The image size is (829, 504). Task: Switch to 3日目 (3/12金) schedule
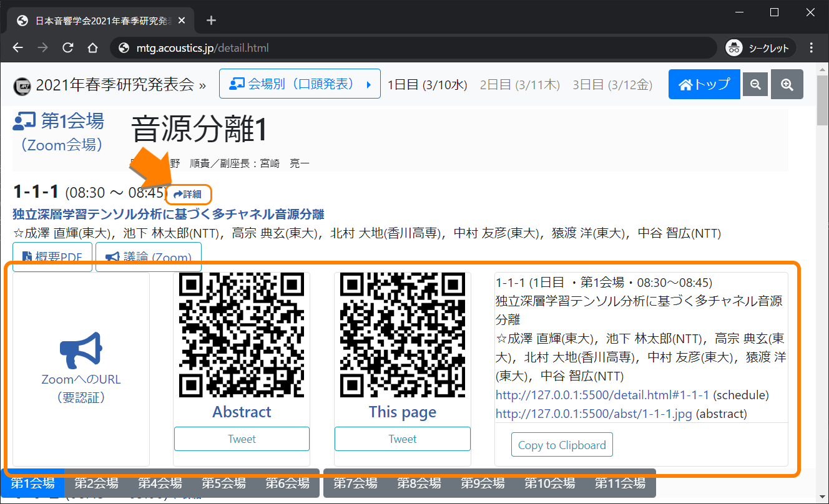[612, 85]
